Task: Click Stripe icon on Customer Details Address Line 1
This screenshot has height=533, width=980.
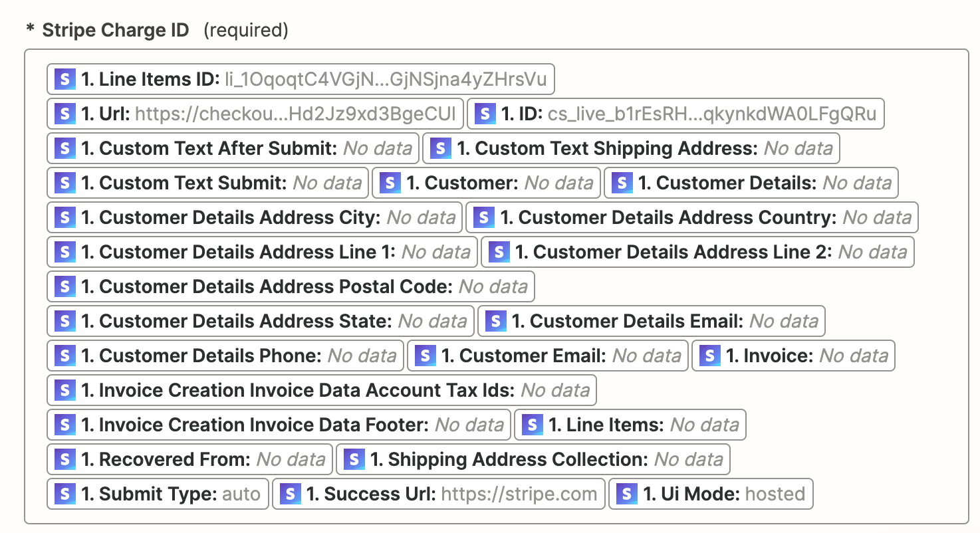Action: point(64,253)
